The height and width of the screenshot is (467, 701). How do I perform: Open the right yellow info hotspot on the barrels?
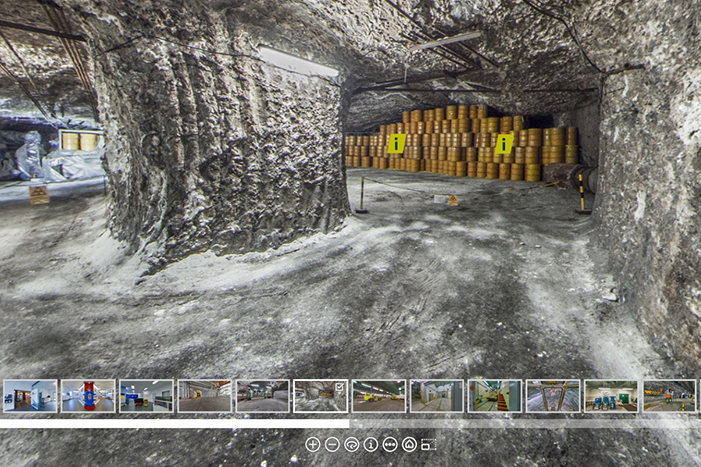pyautogui.click(x=504, y=144)
